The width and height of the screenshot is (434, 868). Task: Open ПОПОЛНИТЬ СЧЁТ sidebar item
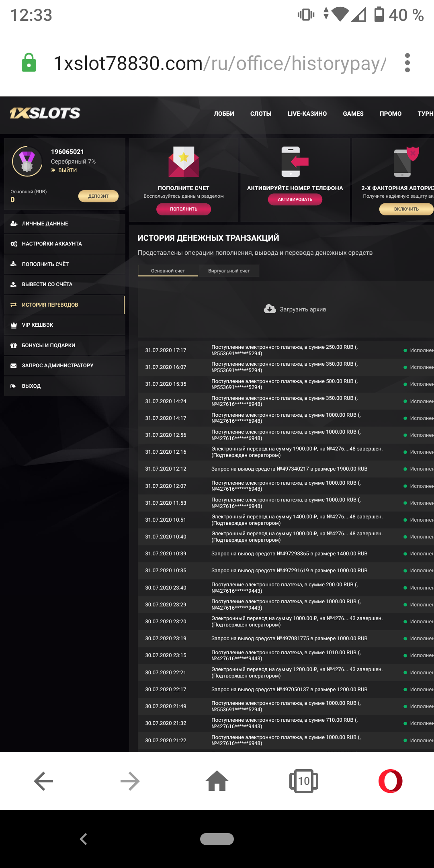click(64, 264)
